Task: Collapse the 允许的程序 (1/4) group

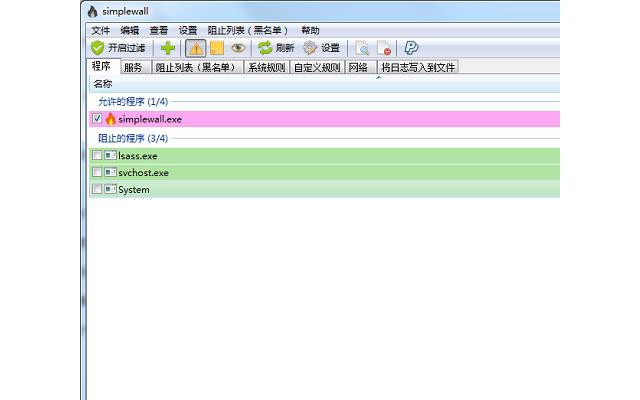Action: point(133,102)
